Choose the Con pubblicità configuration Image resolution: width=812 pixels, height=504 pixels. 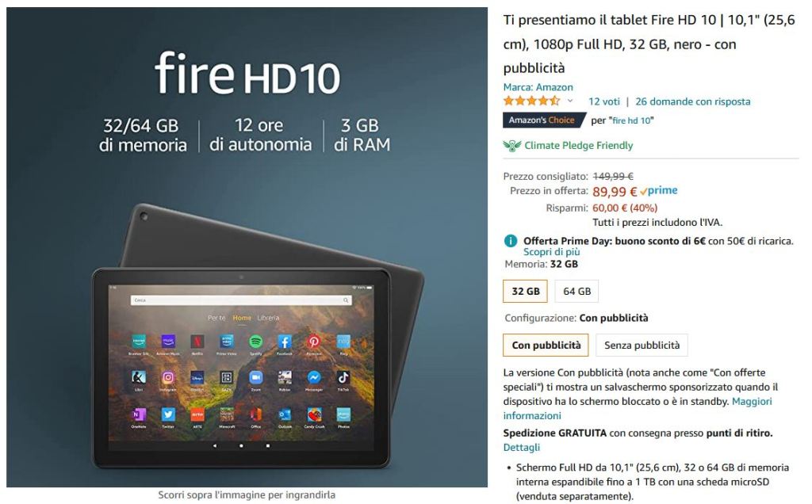[x=546, y=346]
